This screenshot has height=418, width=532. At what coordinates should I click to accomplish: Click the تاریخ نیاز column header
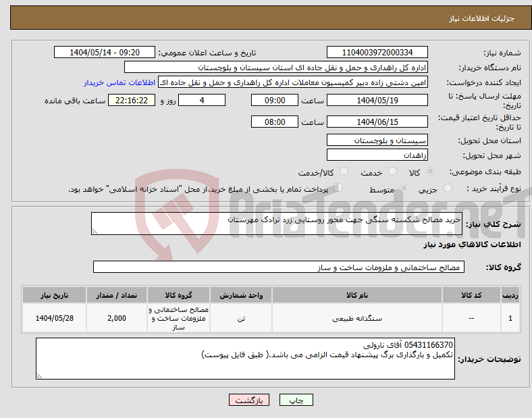click(54, 295)
